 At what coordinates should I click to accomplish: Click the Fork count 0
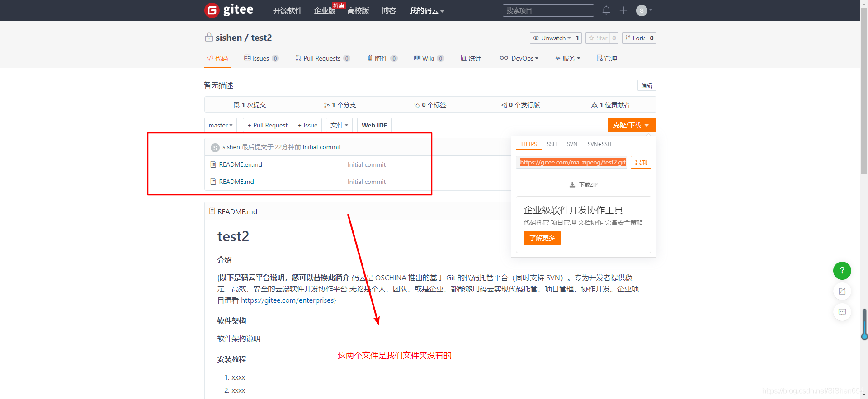click(x=651, y=38)
